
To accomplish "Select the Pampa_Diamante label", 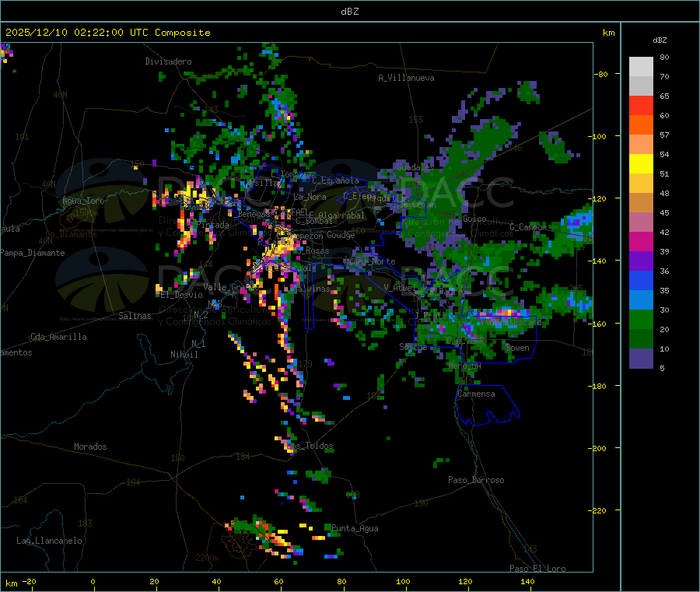I will tap(32, 253).
